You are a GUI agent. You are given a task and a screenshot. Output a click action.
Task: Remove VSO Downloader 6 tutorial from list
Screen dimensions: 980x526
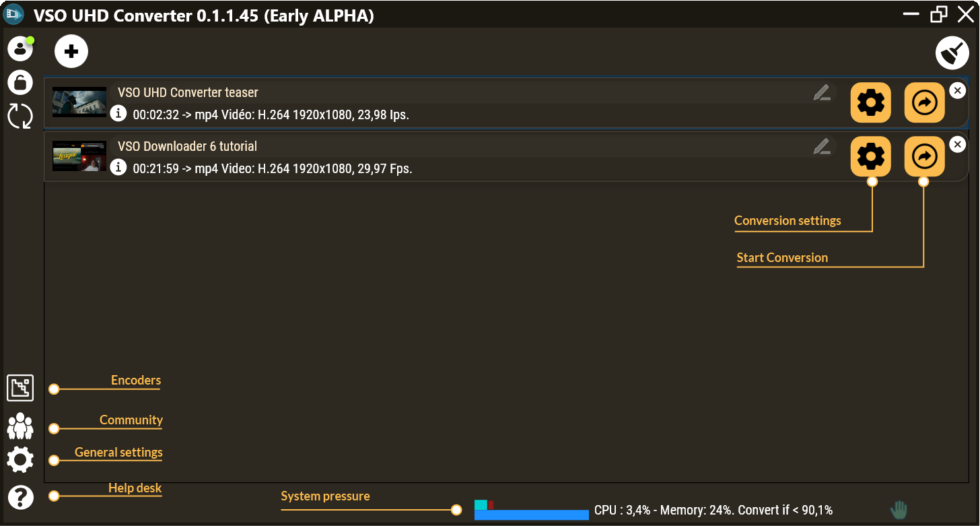pyautogui.click(x=957, y=144)
